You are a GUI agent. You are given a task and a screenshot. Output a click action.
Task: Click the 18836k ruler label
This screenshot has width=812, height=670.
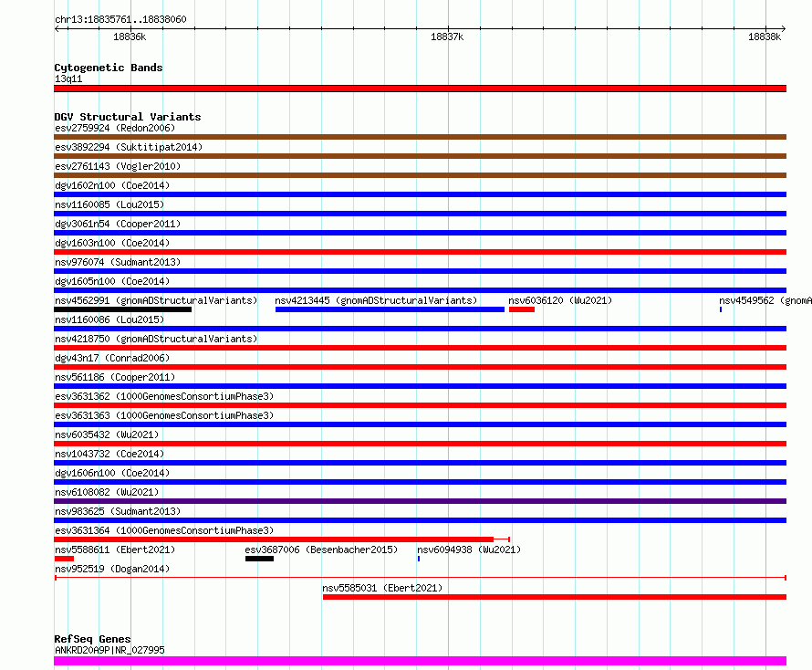click(x=130, y=37)
